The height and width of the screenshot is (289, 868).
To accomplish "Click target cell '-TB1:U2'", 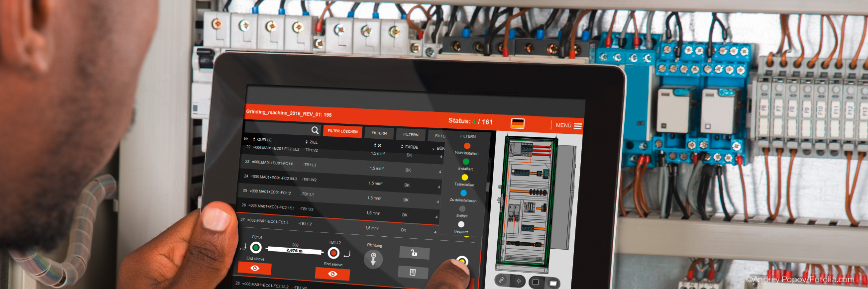I will [x=307, y=209].
